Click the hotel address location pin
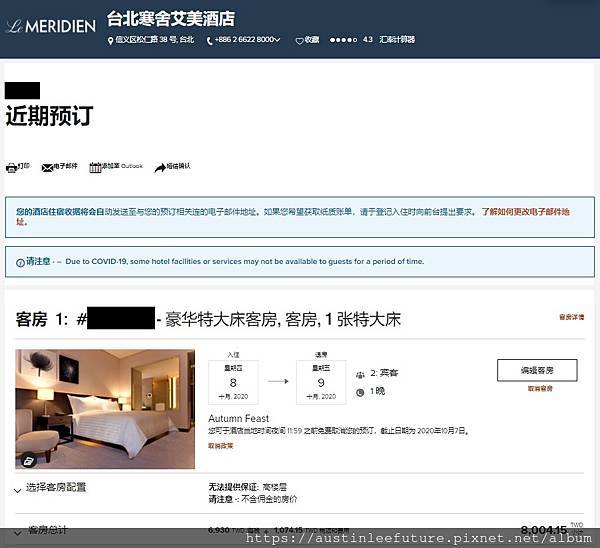 [111, 41]
